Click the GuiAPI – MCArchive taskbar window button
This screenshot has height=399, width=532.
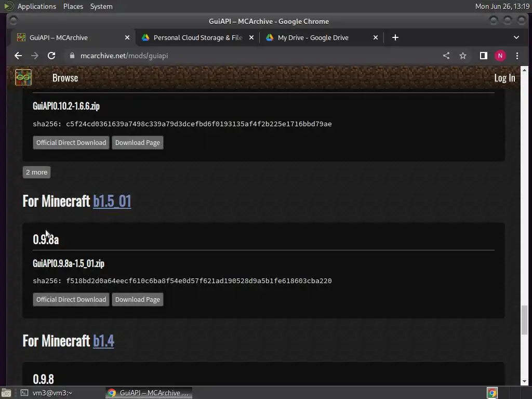[149, 393]
